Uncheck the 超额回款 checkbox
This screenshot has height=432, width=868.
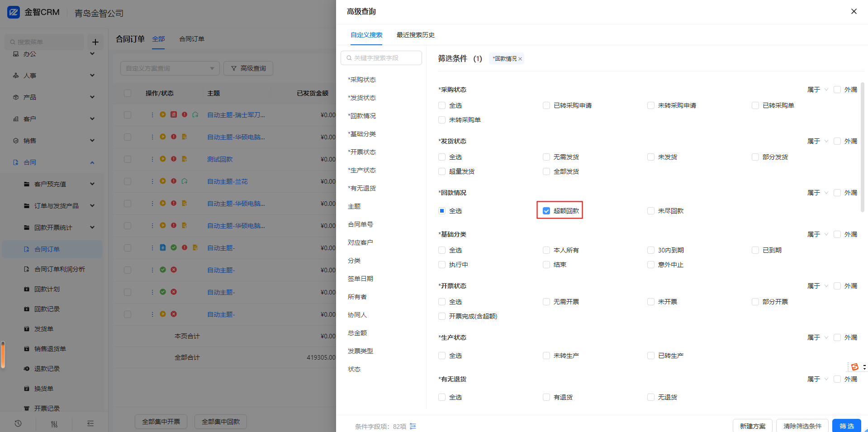click(x=546, y=211)
